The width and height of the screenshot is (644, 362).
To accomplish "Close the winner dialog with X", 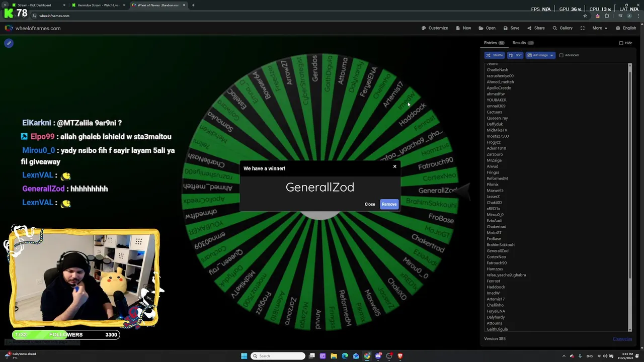I will click(x=394, y=166).
